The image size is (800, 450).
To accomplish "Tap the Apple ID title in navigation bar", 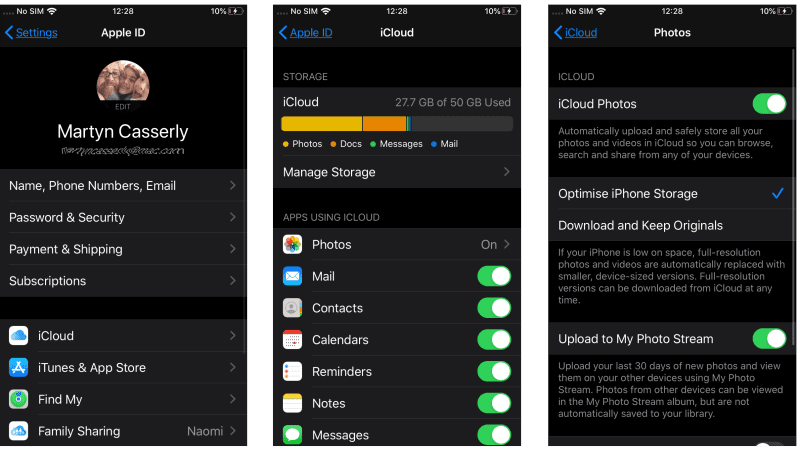I will [123, 33].
